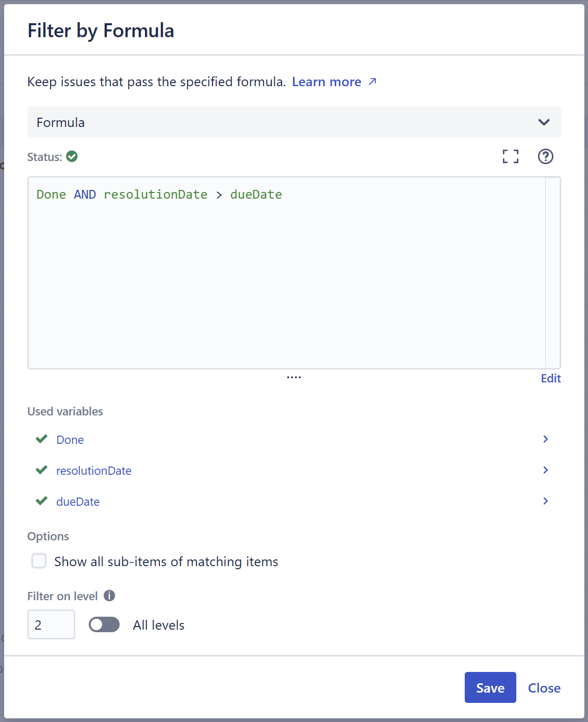Click the fullscreen expand icon above the editor
The width and height of the screenshot is (588, 722).
510,156
